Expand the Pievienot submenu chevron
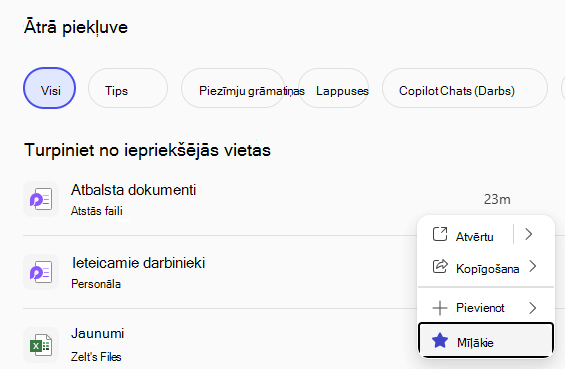The height and width of the screenshot is (369, 565). (533, 308)
